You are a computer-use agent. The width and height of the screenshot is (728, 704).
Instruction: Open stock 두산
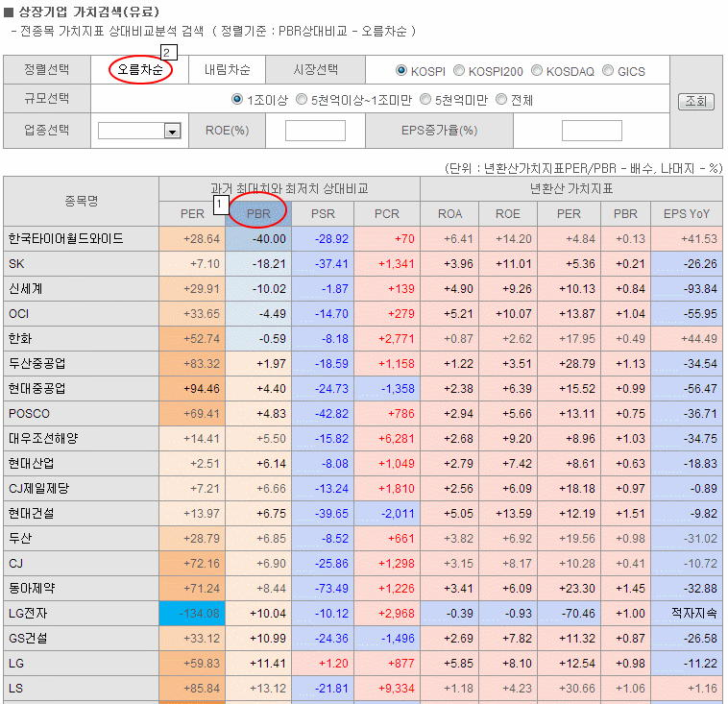pos(20,539)
